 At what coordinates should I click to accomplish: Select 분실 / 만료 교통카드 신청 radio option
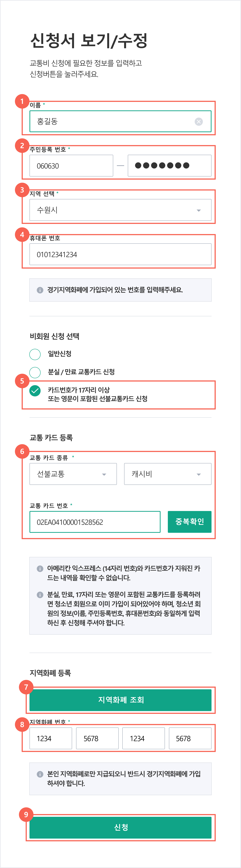(x=35, y=372)
